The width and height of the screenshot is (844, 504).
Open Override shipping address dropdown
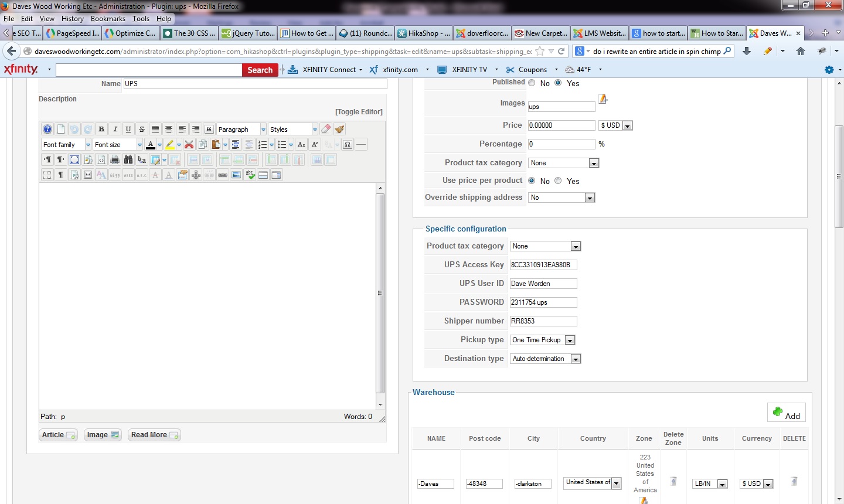click(x=561, y=197)
